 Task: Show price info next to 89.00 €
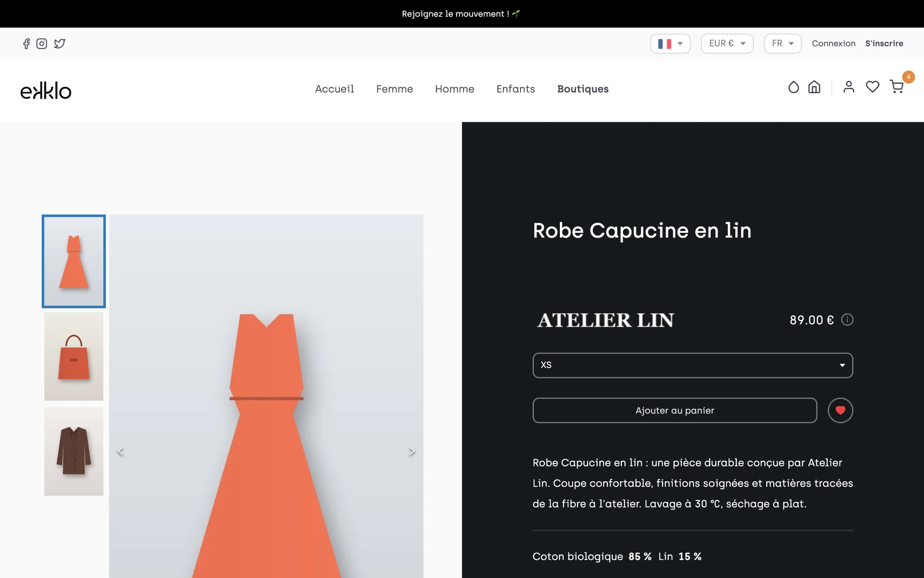click(x=847, y=320)
